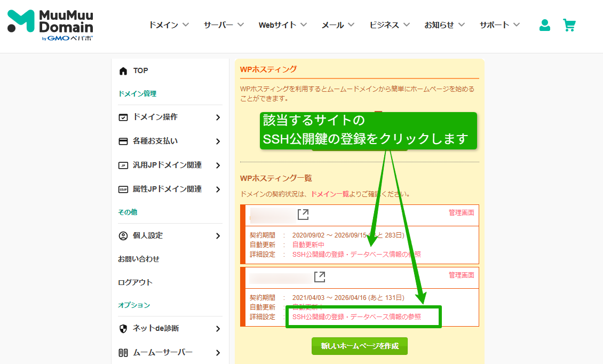
Task: Expand the ドメイン dropdown menu
Action: [x=169, y=25]
